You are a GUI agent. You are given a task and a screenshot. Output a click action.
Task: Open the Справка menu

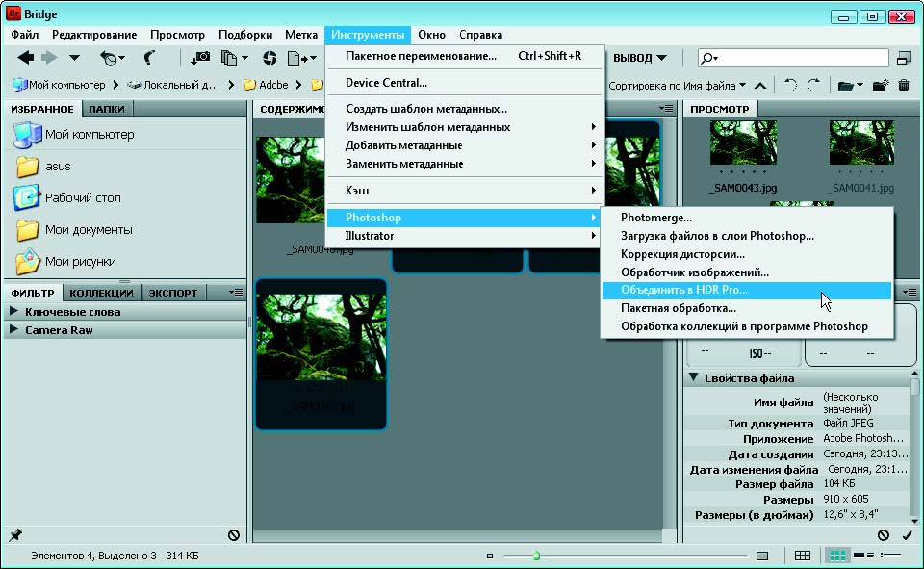pyautogui.click(x=481, y=35)
